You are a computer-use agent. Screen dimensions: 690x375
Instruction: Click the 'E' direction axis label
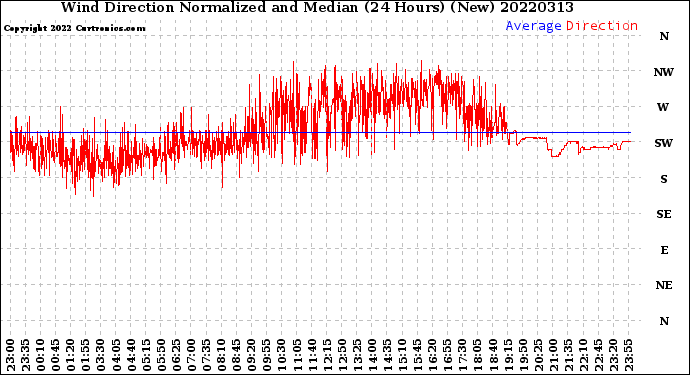(x=664, y=250)
